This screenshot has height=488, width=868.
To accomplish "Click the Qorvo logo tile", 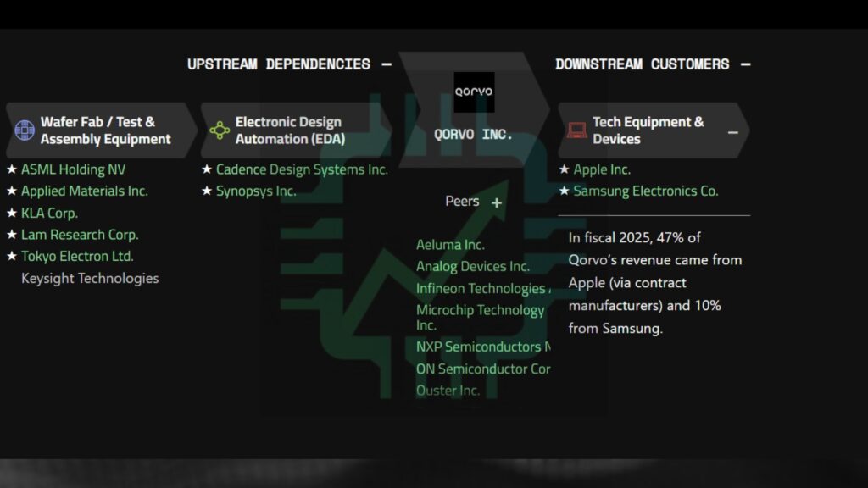I will pyautogui.click(x=474, y=91).
